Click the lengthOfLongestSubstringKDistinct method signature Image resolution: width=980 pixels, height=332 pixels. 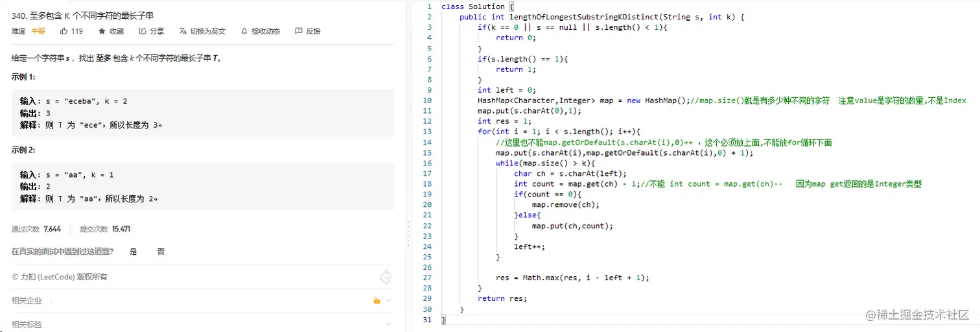pyautogui.click(x=602, y=17)
